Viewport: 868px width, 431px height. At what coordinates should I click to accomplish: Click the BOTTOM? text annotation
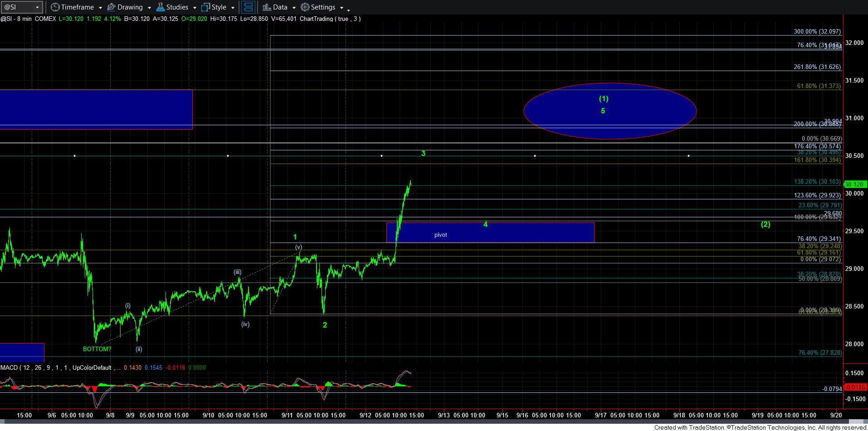click(x=97, y=349)
